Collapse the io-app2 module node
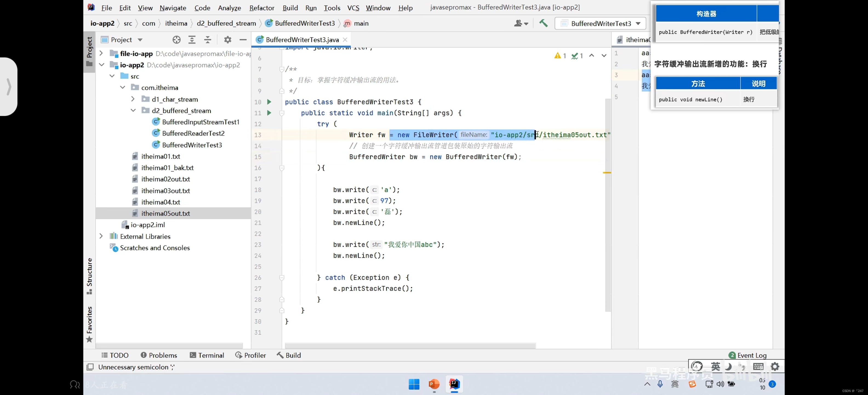This screenshot has width=868, height=395. [x=101, y=65]
